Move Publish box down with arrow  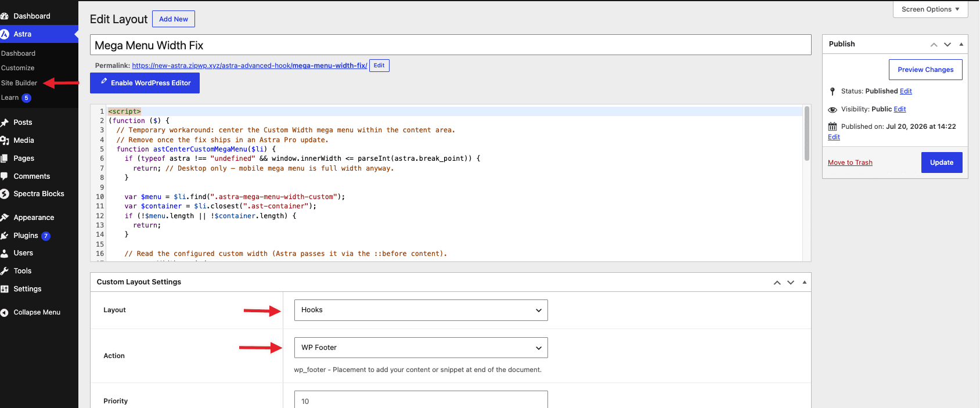pyautogui.click(x=947, y=44)
